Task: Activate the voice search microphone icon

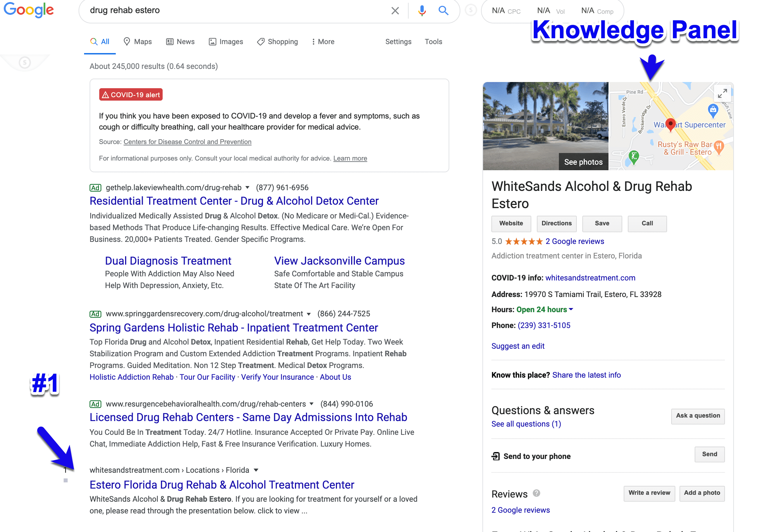Action: coord(421,11)
